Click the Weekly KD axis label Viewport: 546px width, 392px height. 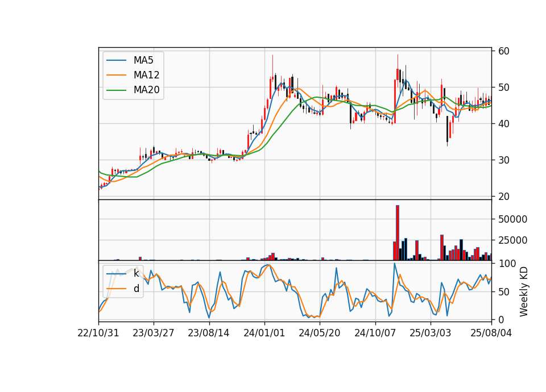pyautogui.click(x=524, y=291)
